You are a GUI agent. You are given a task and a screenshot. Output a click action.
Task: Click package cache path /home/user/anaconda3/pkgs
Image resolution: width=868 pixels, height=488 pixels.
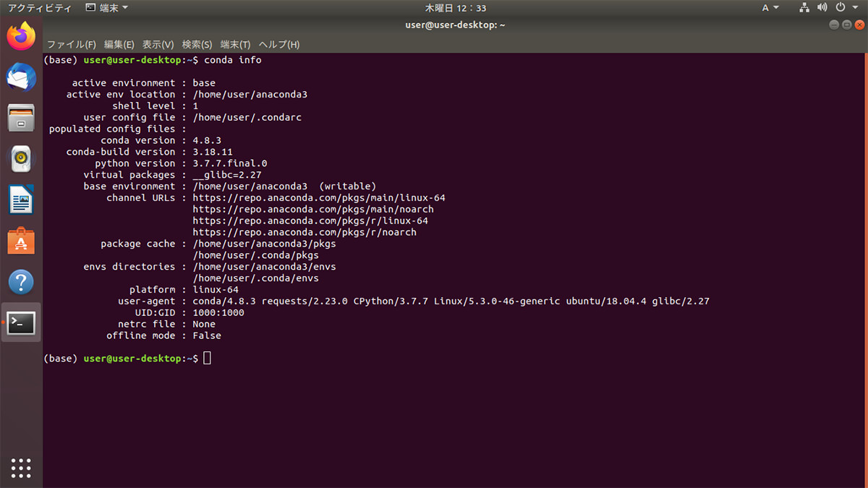point(264,244)
